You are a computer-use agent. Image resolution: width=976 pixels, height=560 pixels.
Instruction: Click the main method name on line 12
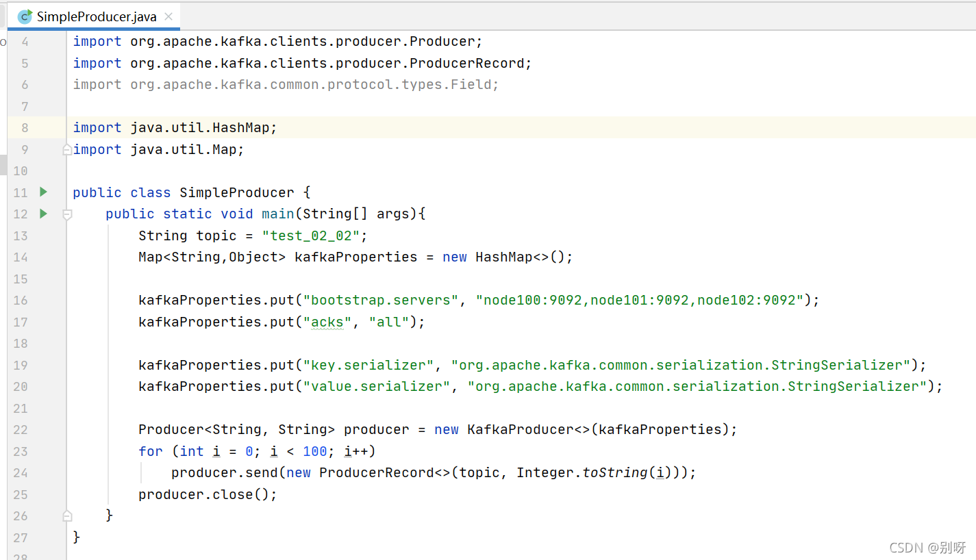coord(278,214)
